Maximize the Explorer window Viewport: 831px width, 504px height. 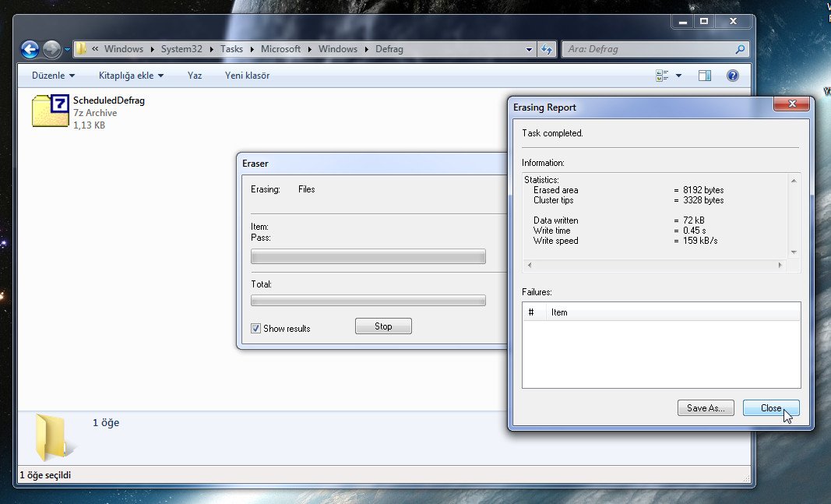[x=704, y=22]
